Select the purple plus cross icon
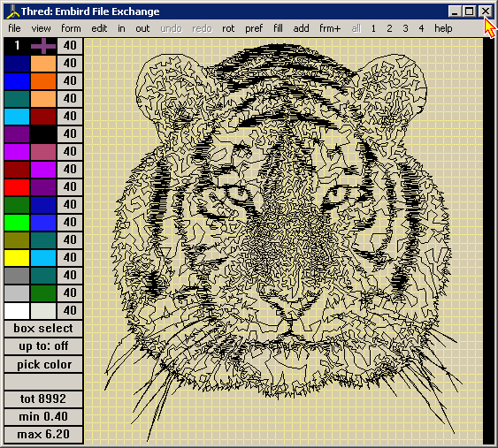The width and height of the screenshot is (498, 448). click(43, 46)
